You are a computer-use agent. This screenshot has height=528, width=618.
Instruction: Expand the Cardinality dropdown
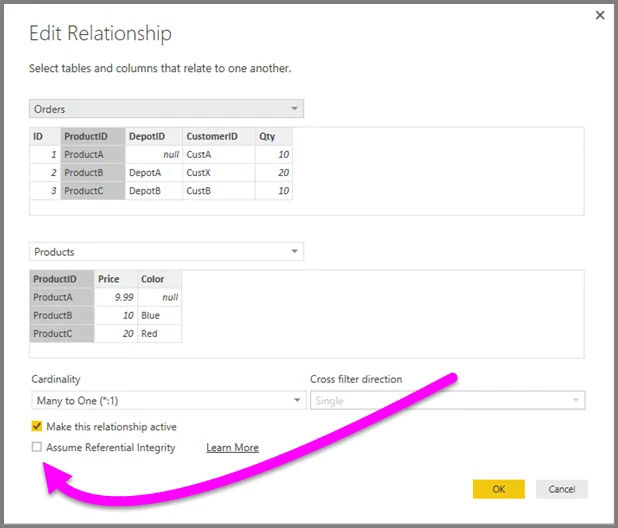169,401
